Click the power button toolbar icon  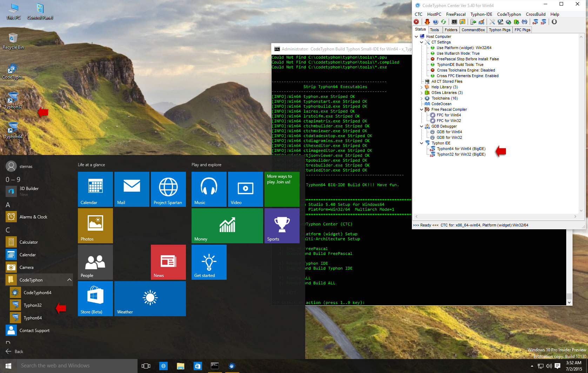pos(554,22)
